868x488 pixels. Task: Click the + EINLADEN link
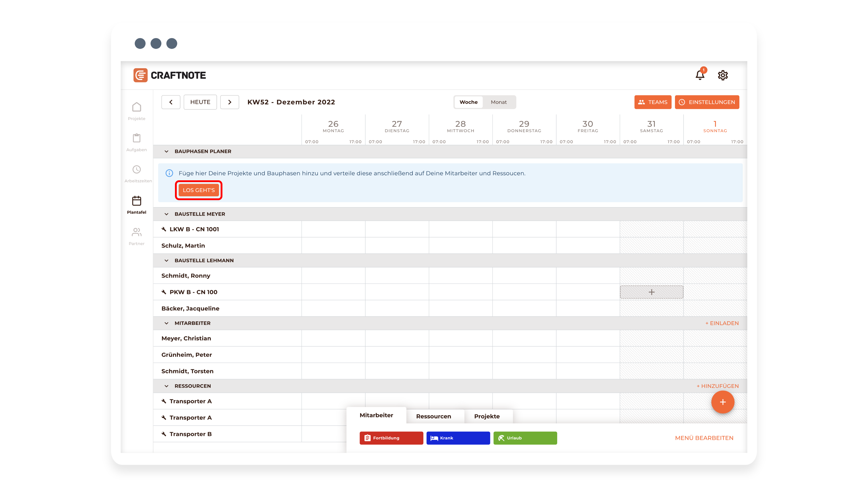click(x=722, y=323)
